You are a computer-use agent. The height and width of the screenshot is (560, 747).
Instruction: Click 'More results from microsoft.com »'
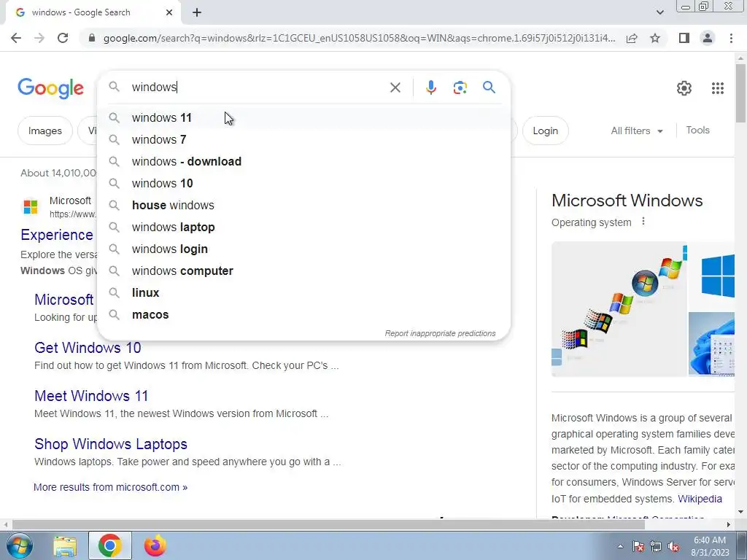tap(111, 487)
